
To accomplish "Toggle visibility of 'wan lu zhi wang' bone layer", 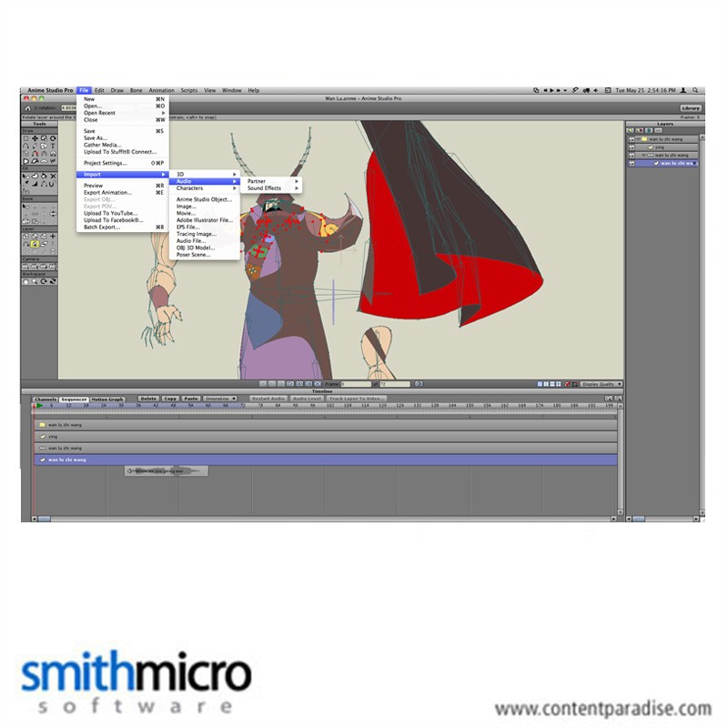I will click(632, 155).
